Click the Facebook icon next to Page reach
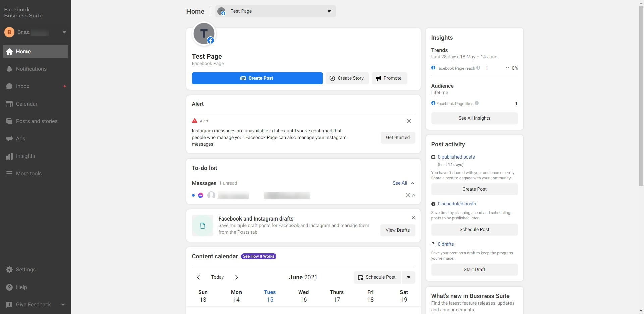 pyautogui.click(x=433, y=68)
